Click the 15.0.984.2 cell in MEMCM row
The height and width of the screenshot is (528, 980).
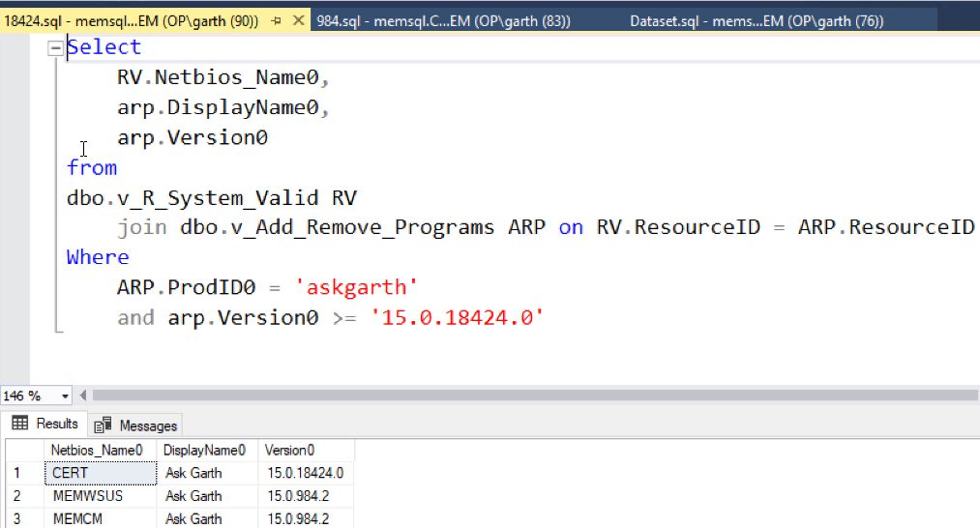307,518
